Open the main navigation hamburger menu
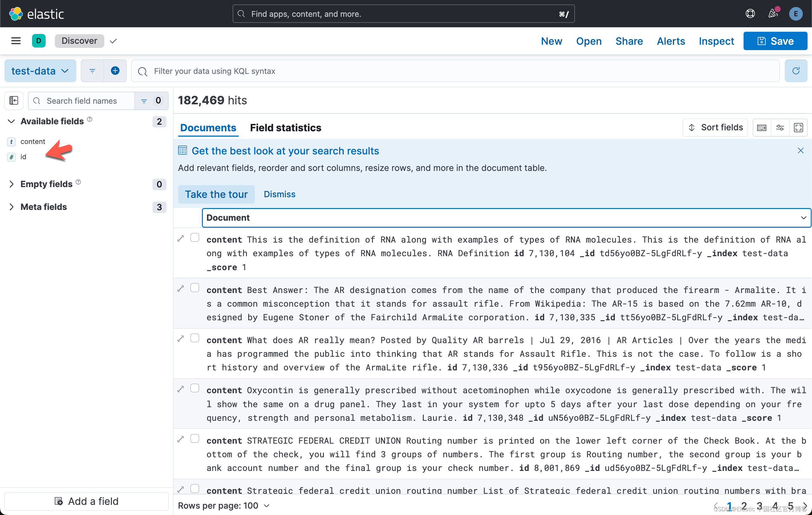 coord(16,41)
